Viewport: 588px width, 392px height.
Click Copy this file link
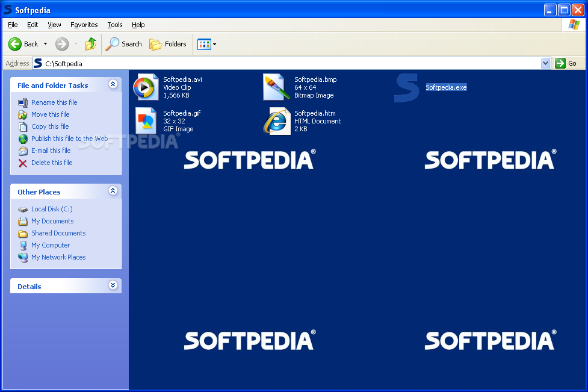(50, 126)
